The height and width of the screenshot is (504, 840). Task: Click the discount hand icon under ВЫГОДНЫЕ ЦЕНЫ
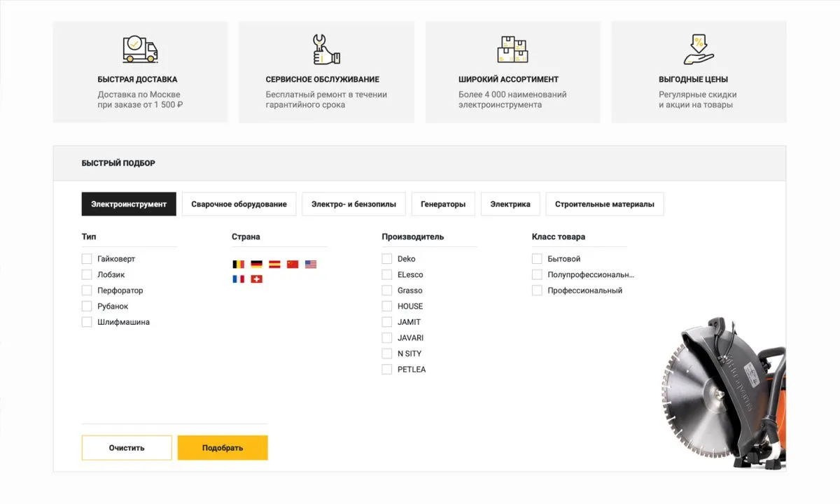pos(698,48)
